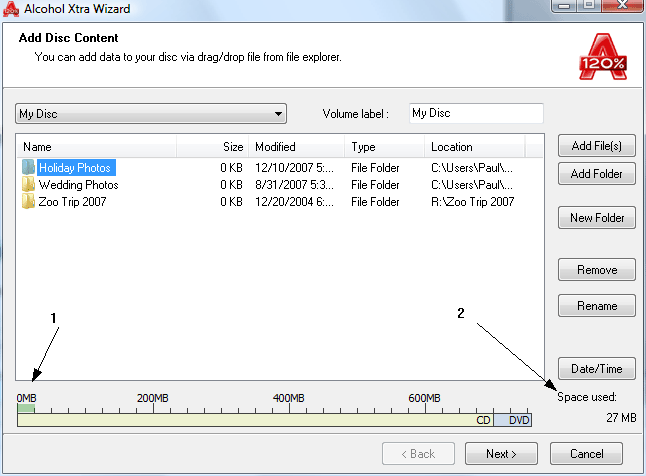Click the Rename button
646x476 pixels.
coord(597,306)
